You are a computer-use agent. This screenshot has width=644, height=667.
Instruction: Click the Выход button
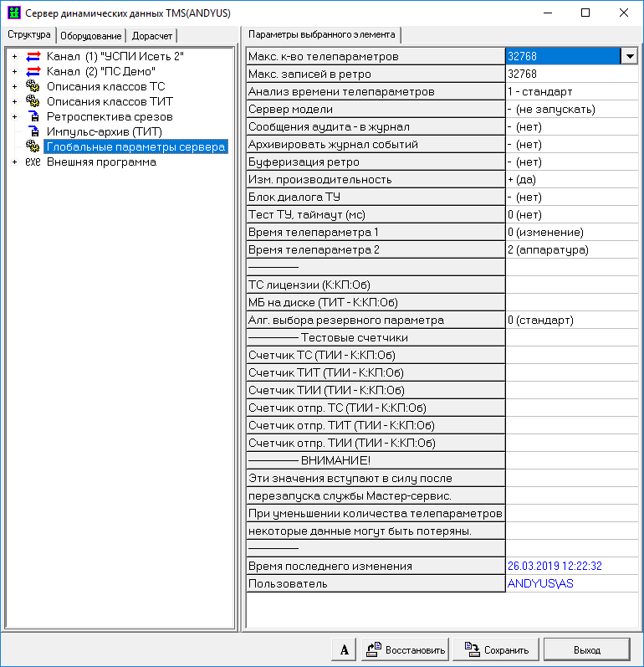pos(586,649)
